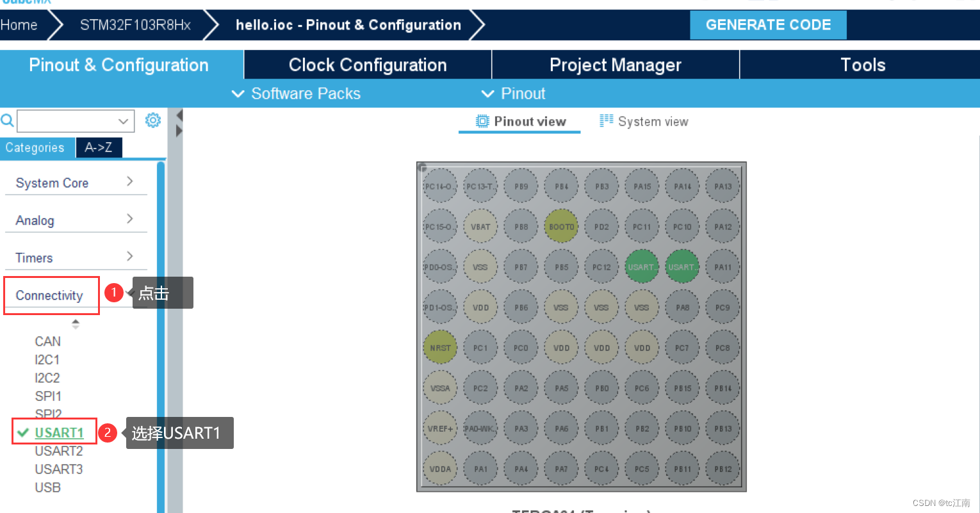Expand the Software Packs dropdown menu
The width and height of the screenshot is (980, 513).
click(297, 94)
